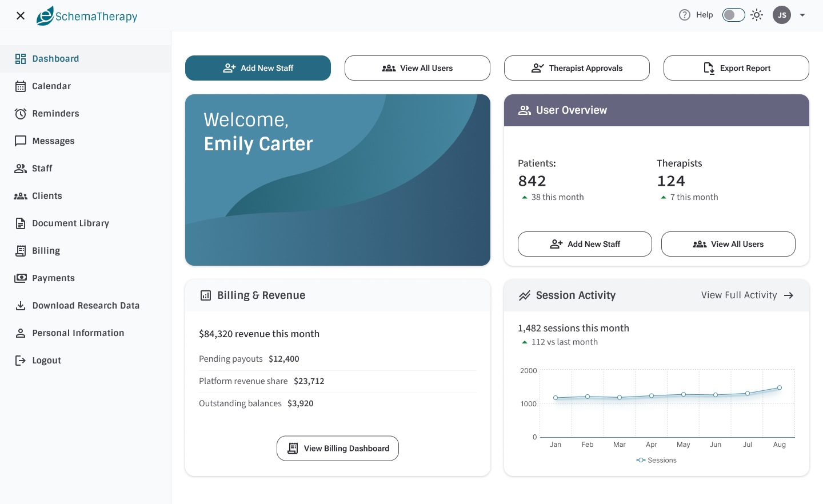Click the 7 this month indicator
The image size is (823, 504).
point(689,197)
